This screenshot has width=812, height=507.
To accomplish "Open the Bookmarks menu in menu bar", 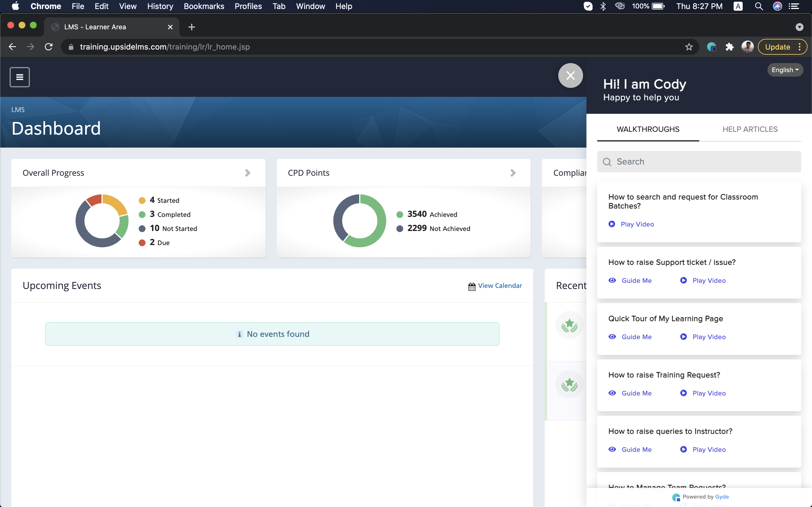I will pos(204,6).
